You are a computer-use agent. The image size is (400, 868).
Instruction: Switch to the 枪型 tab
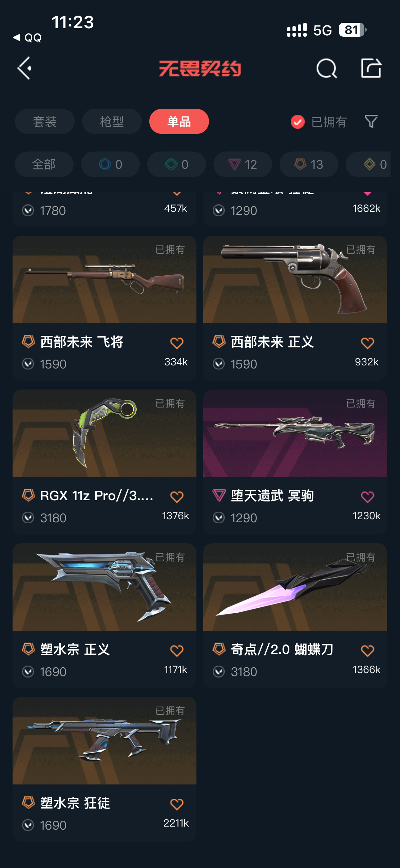click(112, 121)
